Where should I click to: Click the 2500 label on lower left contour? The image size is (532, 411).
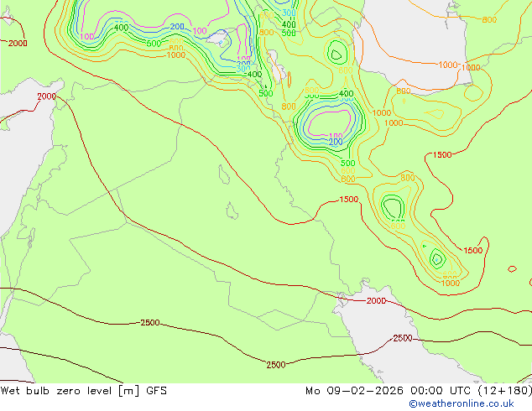(150, 322)
